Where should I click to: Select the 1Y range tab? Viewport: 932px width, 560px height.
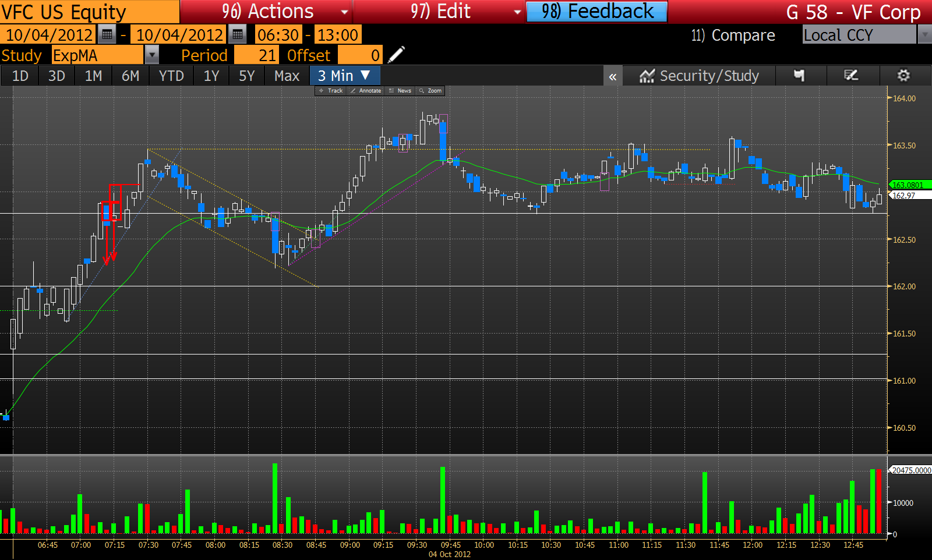[211, 76]
